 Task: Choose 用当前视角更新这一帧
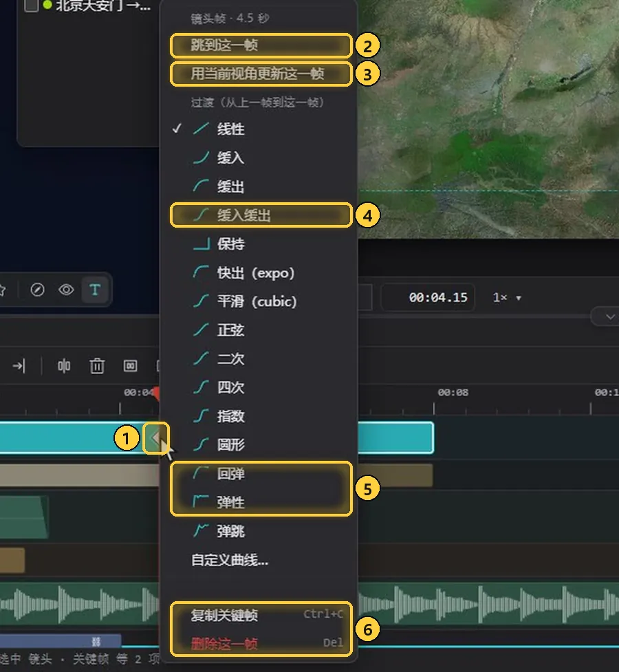point(261,74)
